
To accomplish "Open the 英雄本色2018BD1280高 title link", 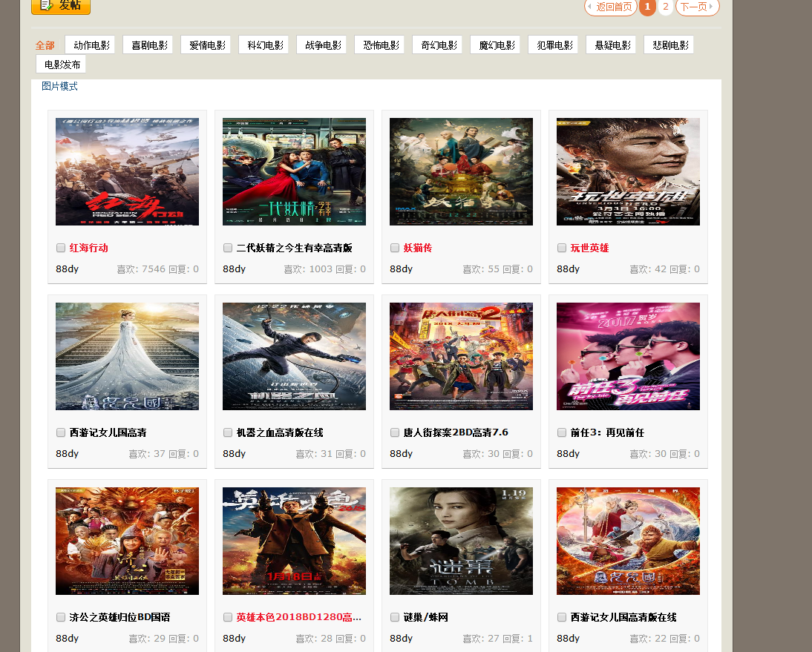I will point(299,617).
